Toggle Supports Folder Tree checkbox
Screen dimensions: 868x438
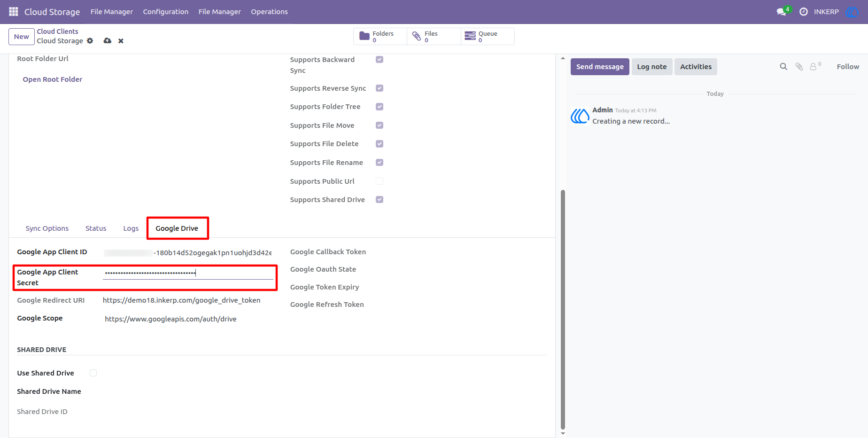click(380, 107)
